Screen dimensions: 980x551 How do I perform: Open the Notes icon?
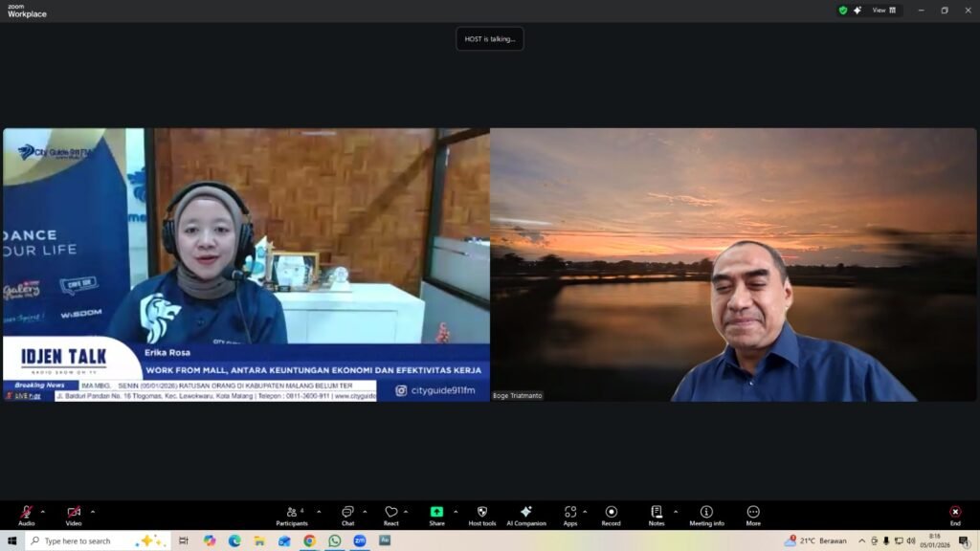tap(657, 513)
